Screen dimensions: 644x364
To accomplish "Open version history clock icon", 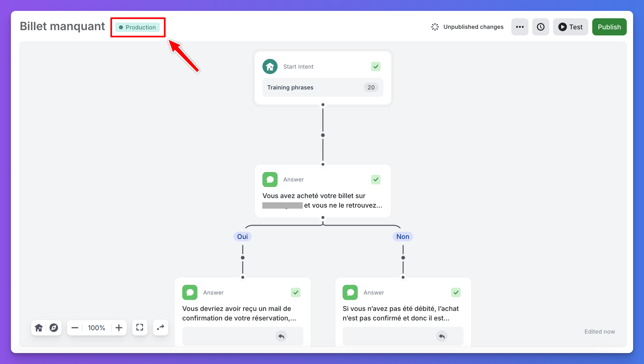I will 541,27.
